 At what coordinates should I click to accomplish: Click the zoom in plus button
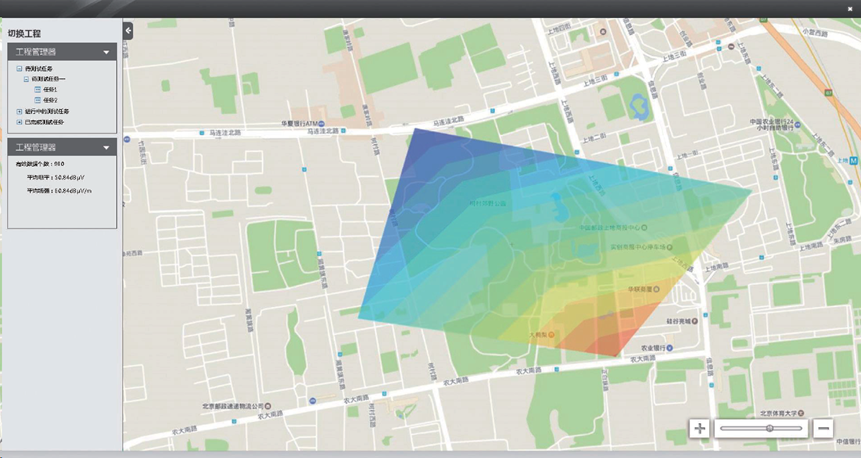(x=699, y=428)
